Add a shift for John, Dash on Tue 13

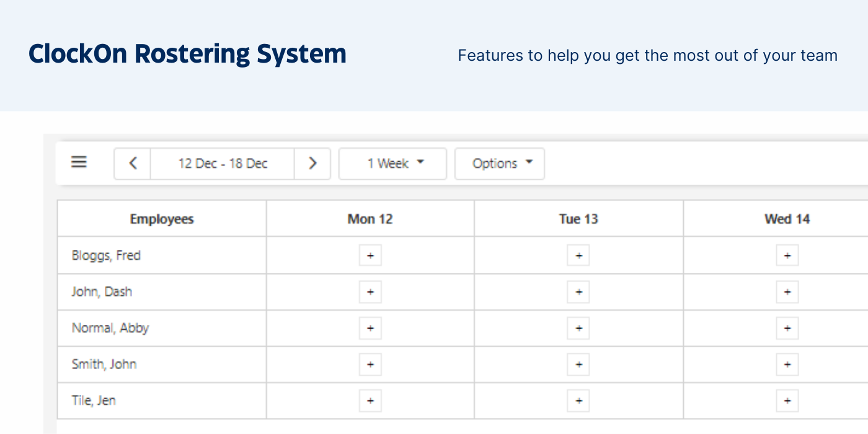[x=578, y=291]
